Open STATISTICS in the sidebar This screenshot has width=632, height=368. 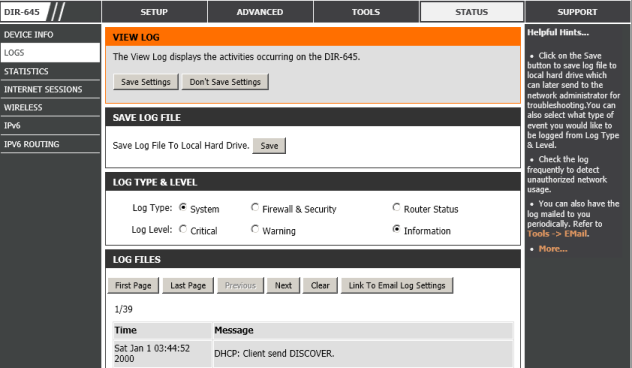50,71
